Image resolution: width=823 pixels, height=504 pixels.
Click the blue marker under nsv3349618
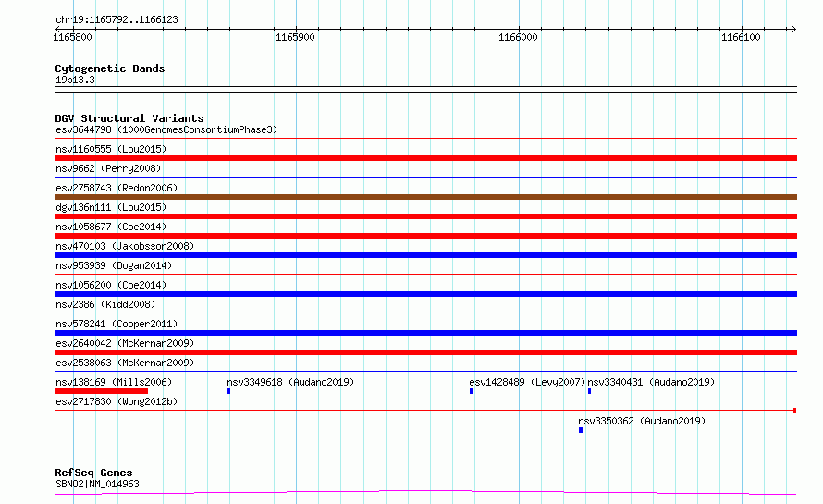(228, 391)
